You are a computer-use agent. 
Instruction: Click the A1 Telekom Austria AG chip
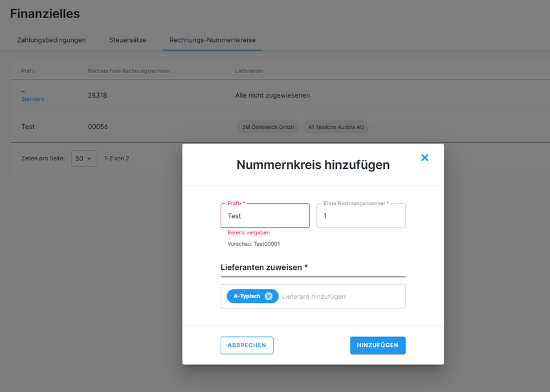[x=336, y=127]
